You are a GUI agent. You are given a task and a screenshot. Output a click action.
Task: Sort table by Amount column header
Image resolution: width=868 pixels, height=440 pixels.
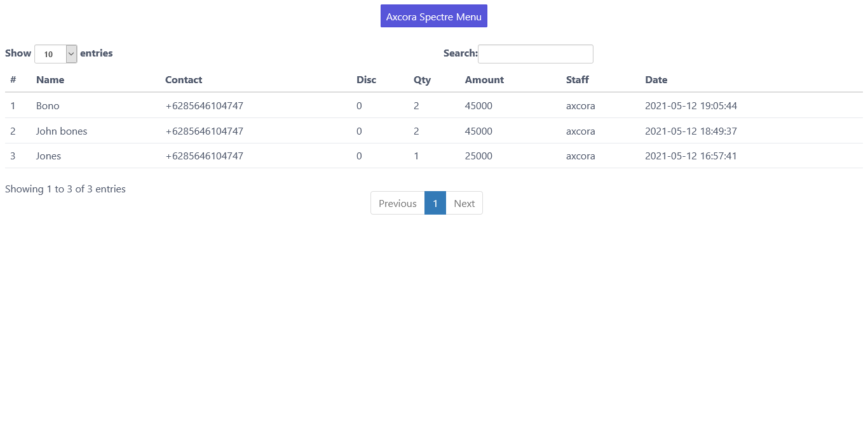[484, 80]
